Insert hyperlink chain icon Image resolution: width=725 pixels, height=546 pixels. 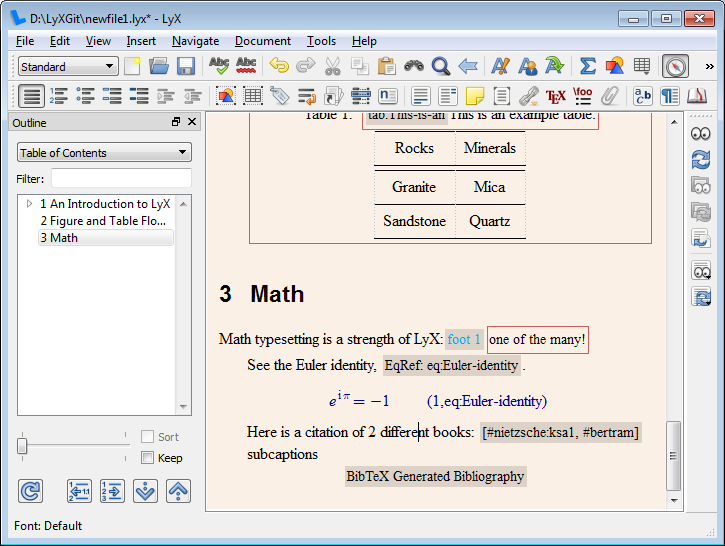(528, 96)
